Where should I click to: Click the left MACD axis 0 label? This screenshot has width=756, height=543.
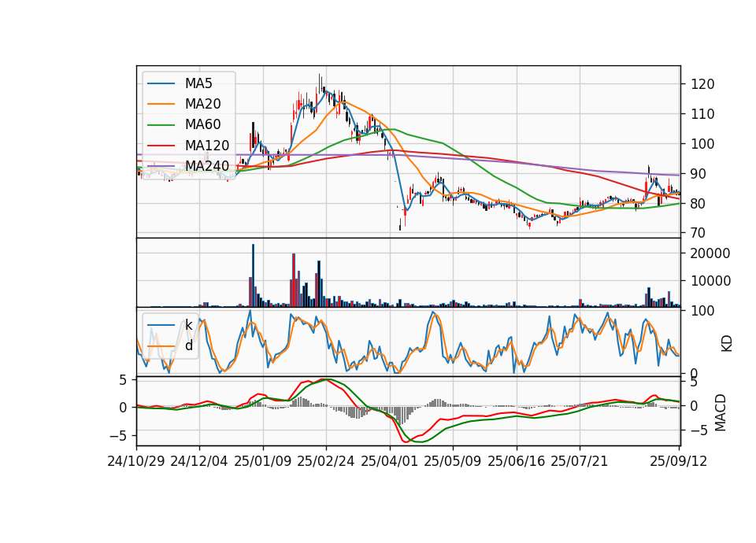[x=123, y=408]
